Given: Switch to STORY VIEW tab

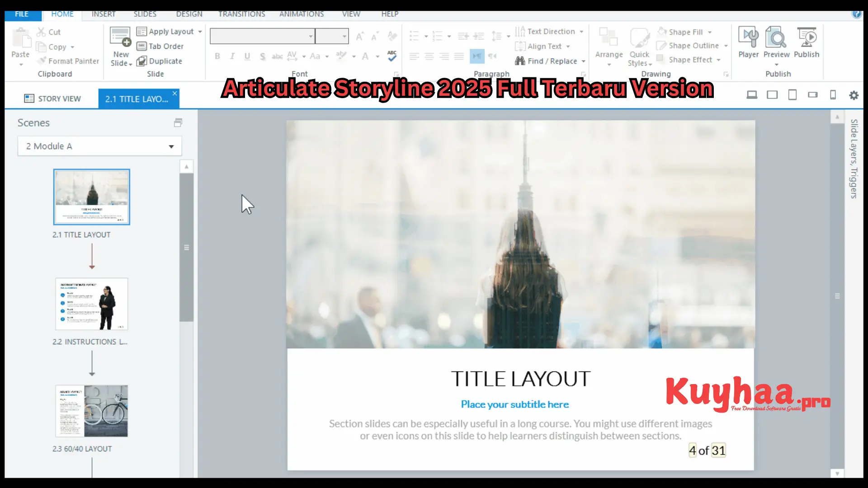Looking at the screenshot, I should 52,99.
